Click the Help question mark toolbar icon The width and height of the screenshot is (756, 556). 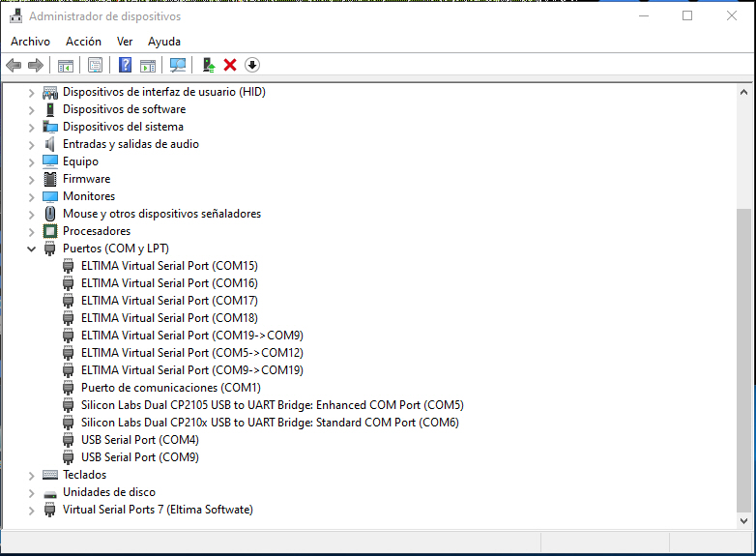tap(125, 65)
